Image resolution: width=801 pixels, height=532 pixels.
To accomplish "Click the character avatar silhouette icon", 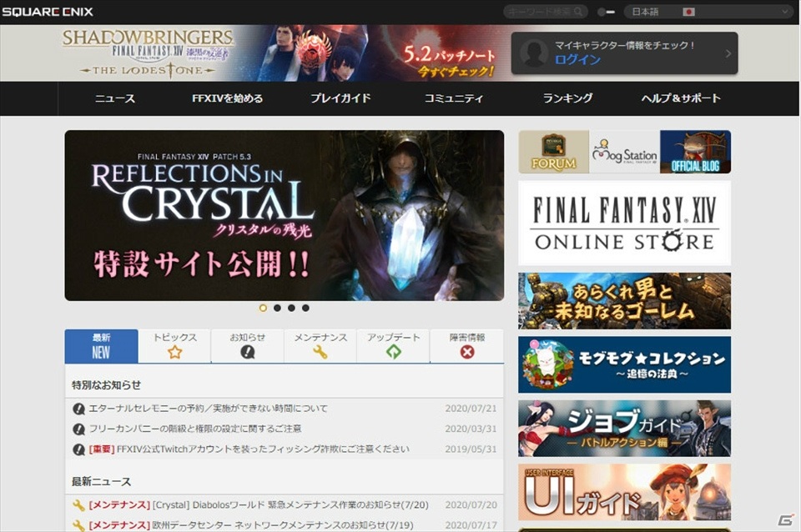I will 534,53.
